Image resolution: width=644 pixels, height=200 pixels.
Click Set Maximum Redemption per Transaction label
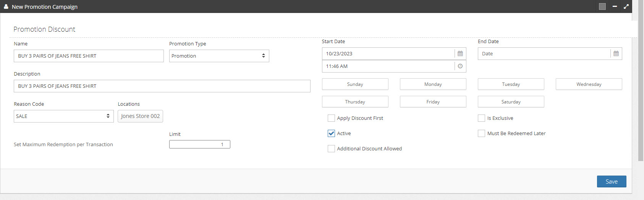[63, 145]
